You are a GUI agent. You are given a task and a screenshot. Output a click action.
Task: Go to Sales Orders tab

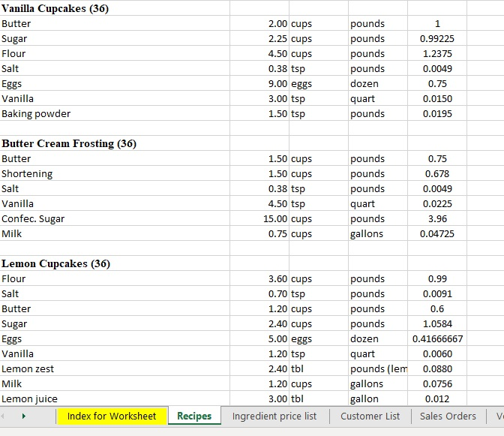[x=448, y=416]
